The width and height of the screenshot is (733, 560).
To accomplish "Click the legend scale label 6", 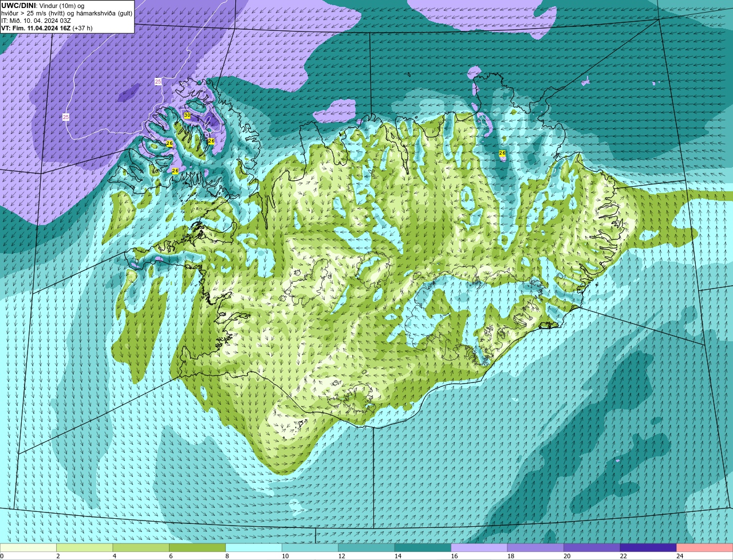I will pyautogui.click(x=170, y=556).
